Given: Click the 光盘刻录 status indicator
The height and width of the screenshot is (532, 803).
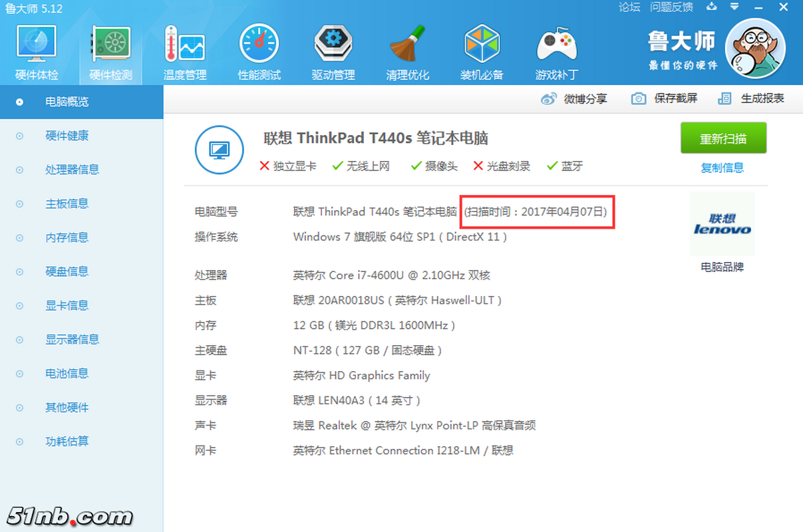Looking at the screenshot, I should pos(502,166).
